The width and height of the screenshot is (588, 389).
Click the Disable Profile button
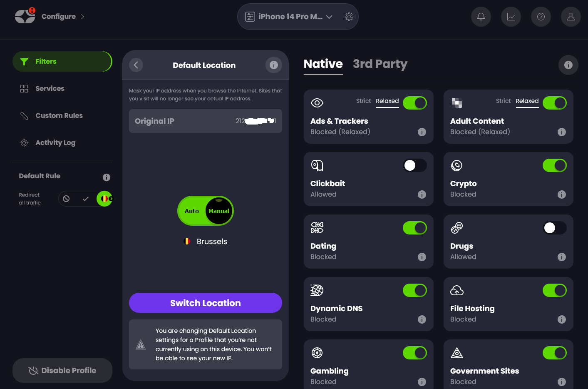click(x=62, y=370)
